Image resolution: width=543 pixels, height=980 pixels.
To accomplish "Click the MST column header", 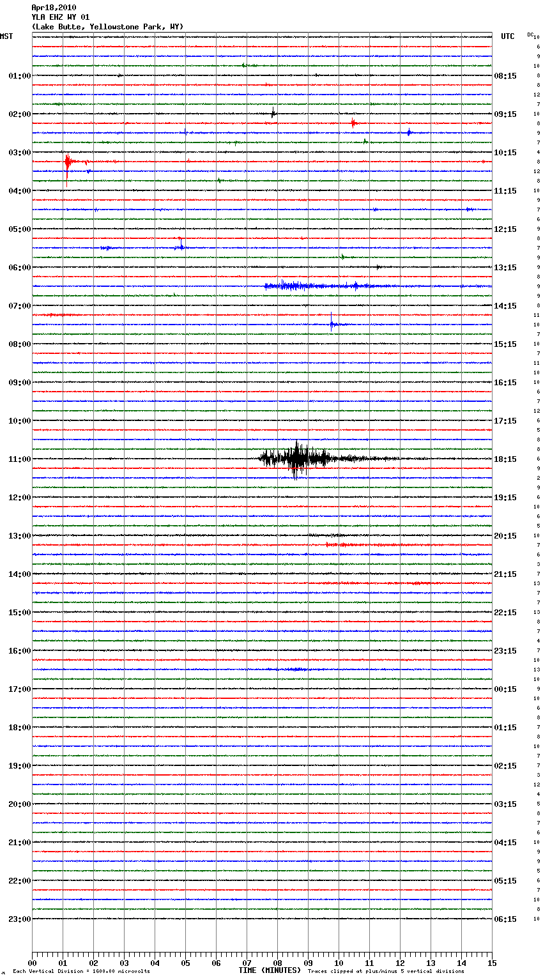I will (x=6, y=36).
